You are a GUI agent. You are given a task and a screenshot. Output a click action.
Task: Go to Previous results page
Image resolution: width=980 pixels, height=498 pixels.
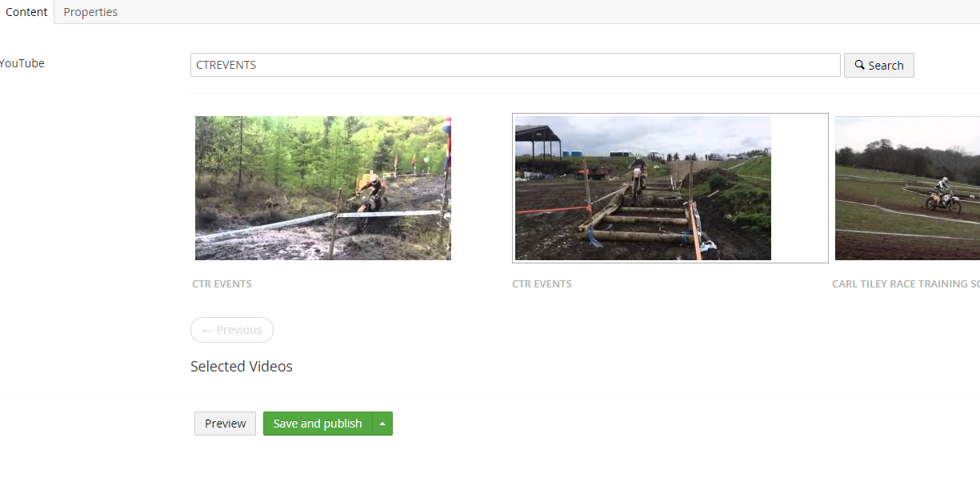click(232, 330)
